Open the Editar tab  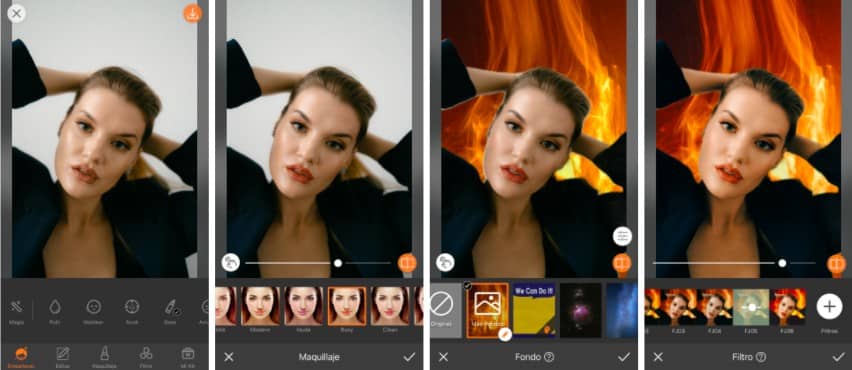(63, 357)
